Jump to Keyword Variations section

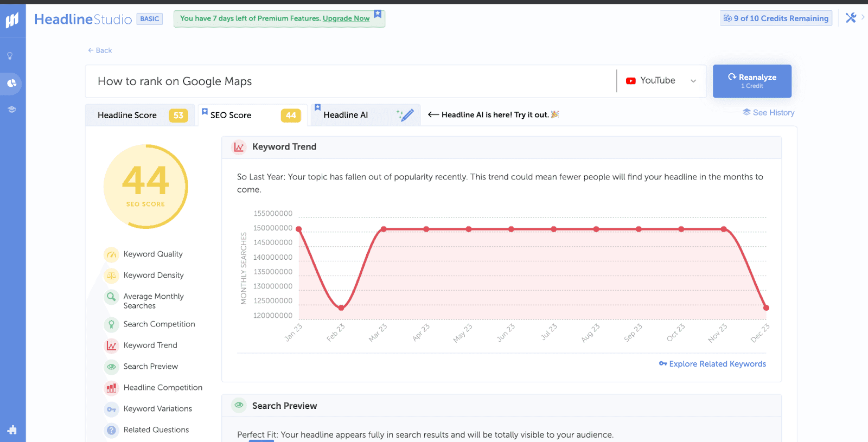click(158, 409)
